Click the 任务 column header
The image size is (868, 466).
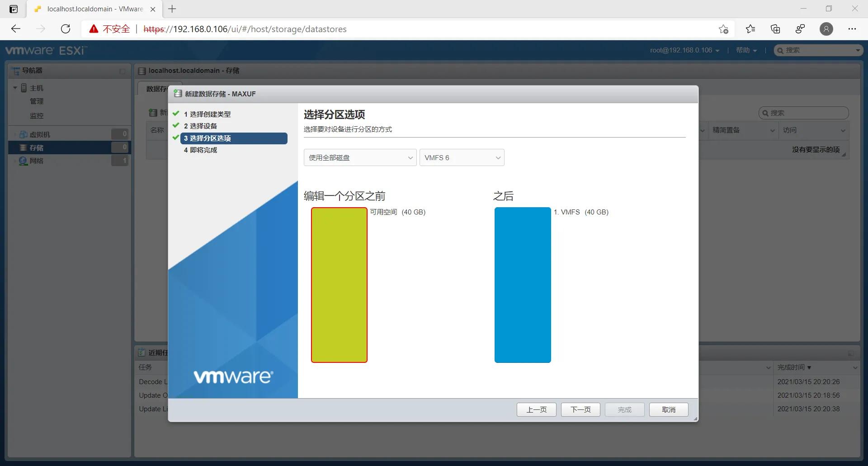coord(145,367)
